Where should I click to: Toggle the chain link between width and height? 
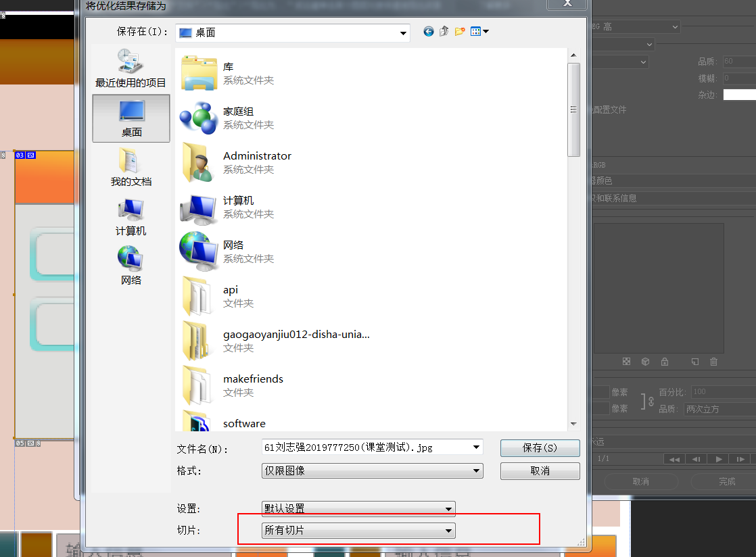[x=651, y=400]
